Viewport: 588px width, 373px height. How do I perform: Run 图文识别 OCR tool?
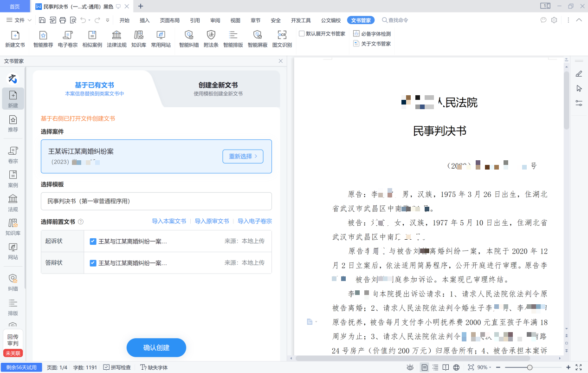tap(282, 39)
